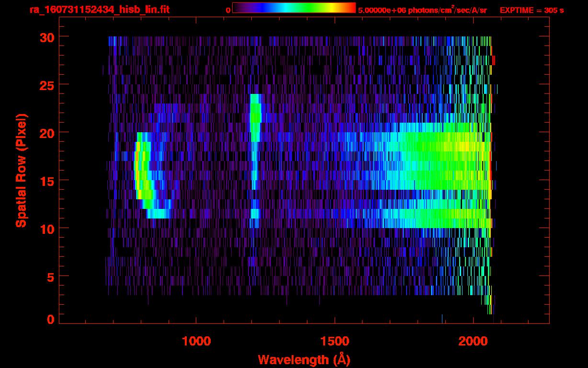The height and width of the screenshot is (368, 588).
Task: Click the colorbar minimum label 0
Action: [228, 10]
